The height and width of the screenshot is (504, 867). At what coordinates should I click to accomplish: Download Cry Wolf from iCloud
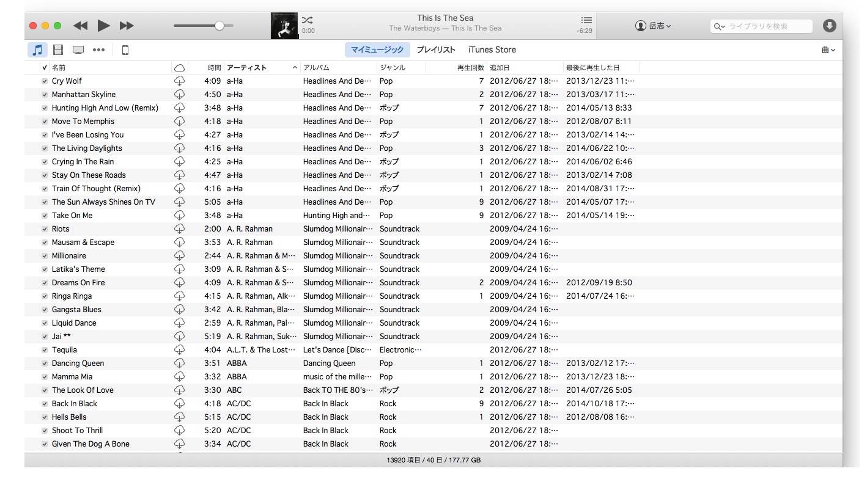[x=179, y=81]
